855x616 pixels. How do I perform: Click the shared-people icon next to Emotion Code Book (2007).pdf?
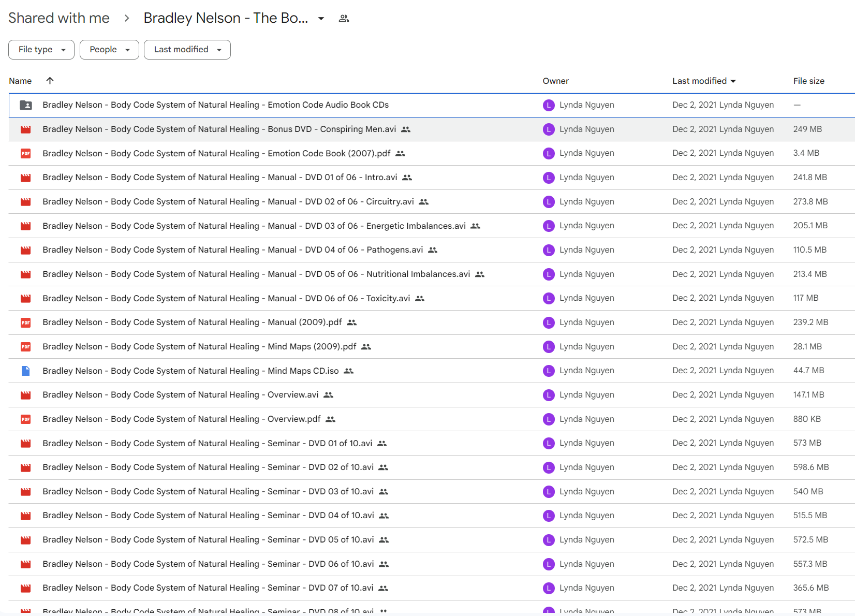tap(401, 153)
